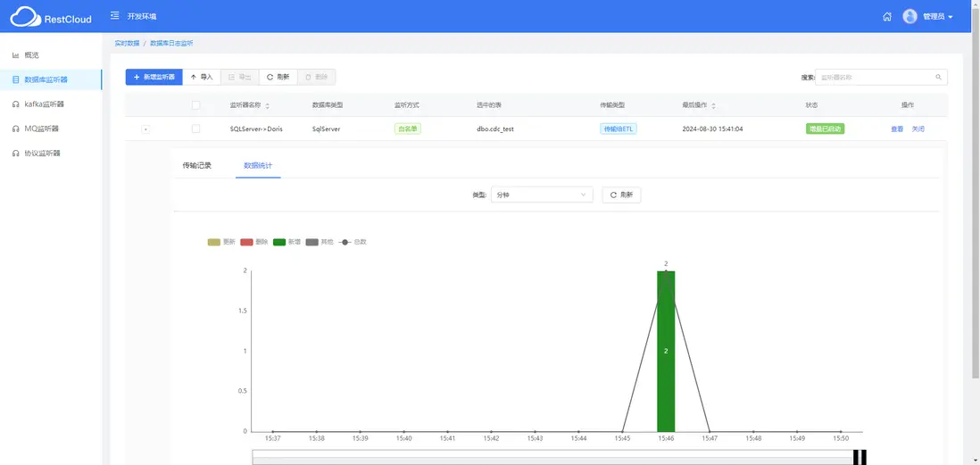This screenshot has width=980, height=465.
Task: Toggle the 删除 red legend swatch
Action: click(247, 242)
